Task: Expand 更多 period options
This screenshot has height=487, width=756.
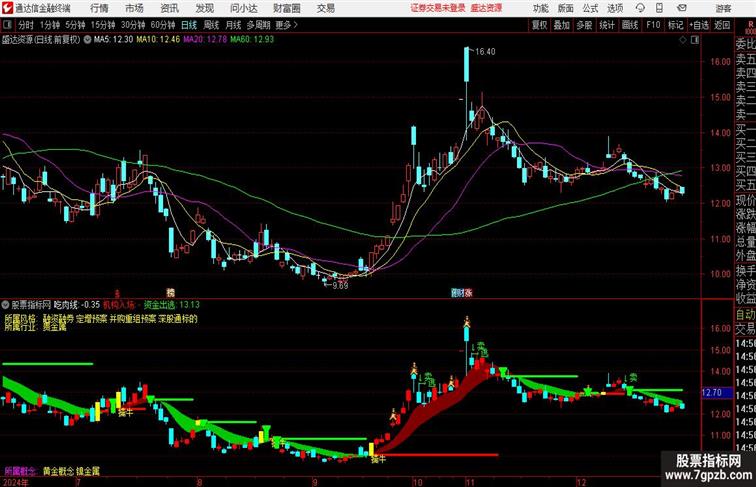Action: point(286,25)
